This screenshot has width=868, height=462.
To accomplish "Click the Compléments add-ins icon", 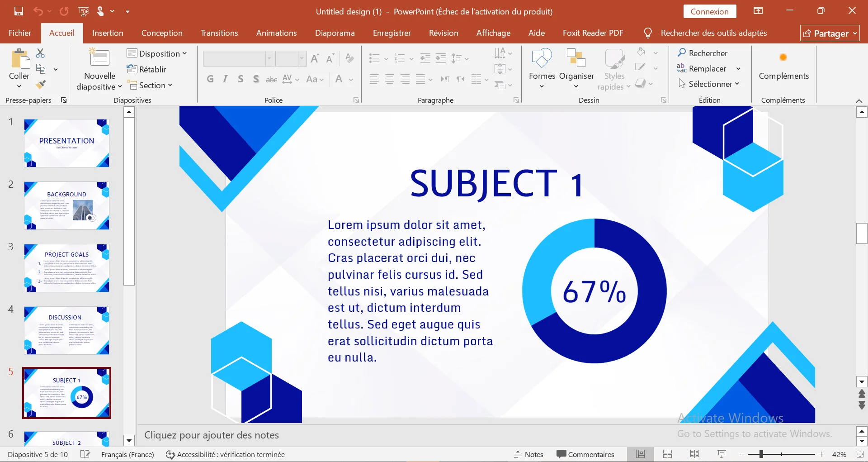I will coord(783,57).
